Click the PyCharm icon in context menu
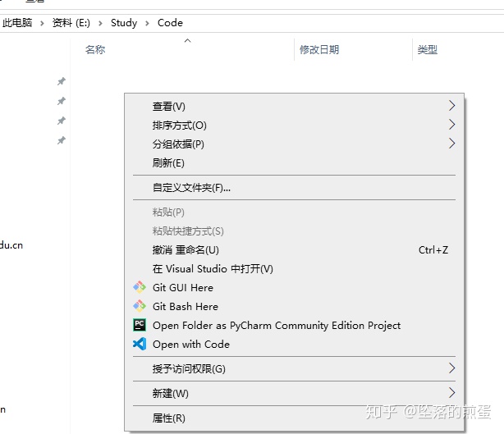 (x=140, y=325)
